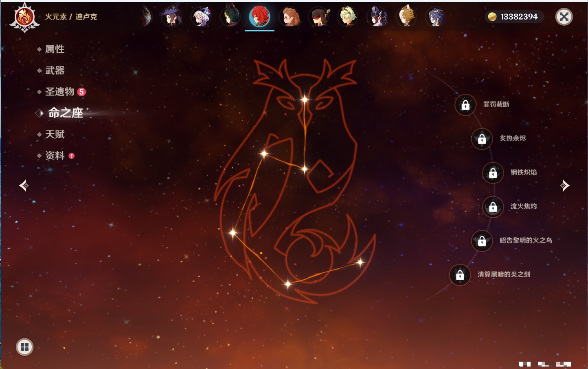Screen dimensions: 588x369
Task: Click the 炙热余烬 constellation label
Action: pos(513,138)
